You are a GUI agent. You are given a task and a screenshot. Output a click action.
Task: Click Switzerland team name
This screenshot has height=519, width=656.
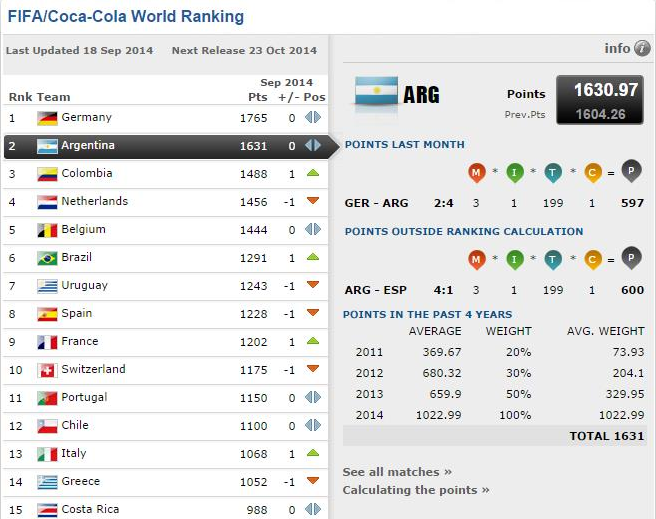click(x=93, y=369)
